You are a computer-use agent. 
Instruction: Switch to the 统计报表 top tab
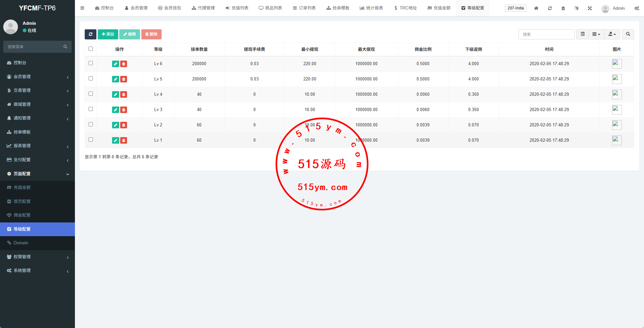tap(371, 8)
